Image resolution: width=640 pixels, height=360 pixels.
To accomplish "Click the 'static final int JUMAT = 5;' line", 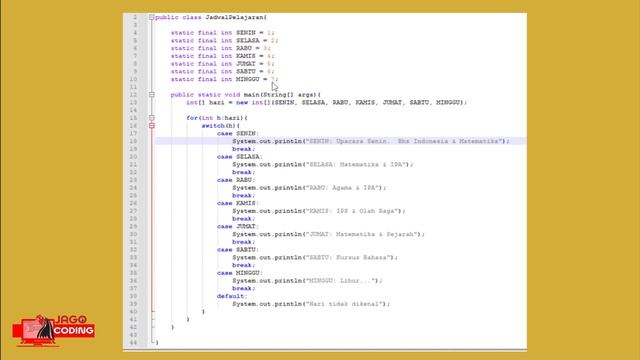I will click(x=222, y=64).
